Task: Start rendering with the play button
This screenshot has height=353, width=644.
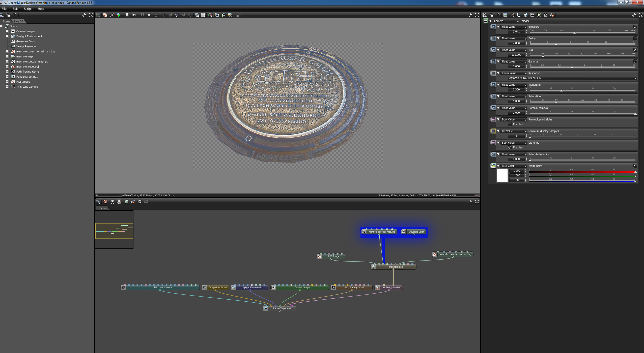Action: pos(149,15)
